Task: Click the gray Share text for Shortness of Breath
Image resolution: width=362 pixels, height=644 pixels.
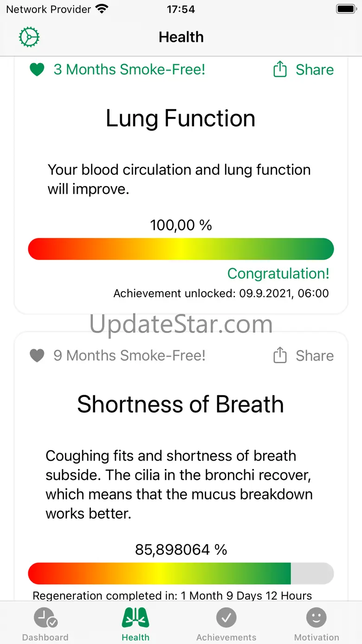Action: [315, 356]
